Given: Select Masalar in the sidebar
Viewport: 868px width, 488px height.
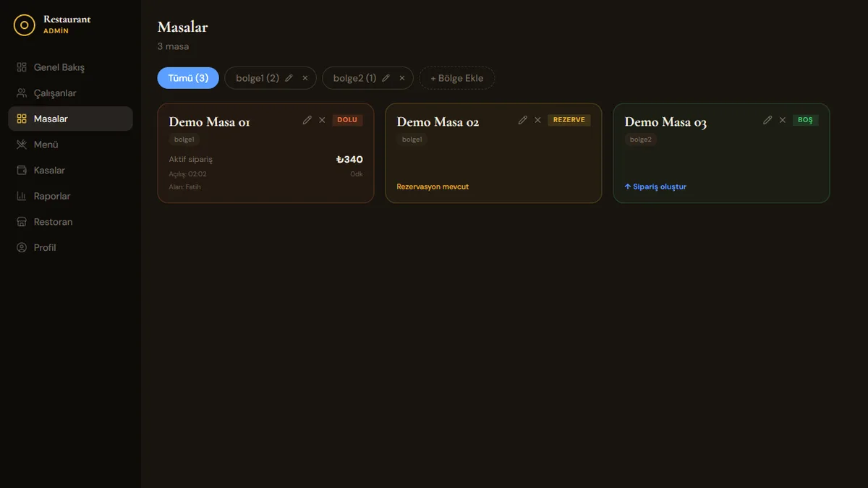Looking at the screenshot, I should click(x=70, y=119).
